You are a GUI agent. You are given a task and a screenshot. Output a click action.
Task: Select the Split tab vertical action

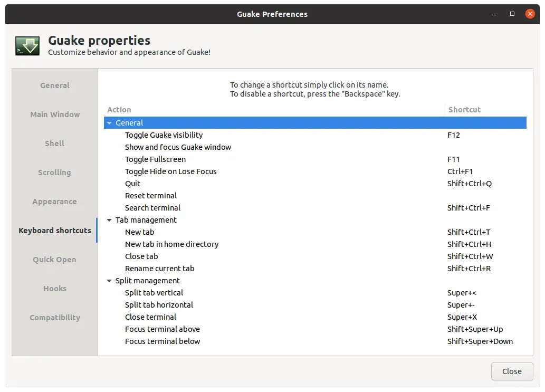tap(154, 293)
